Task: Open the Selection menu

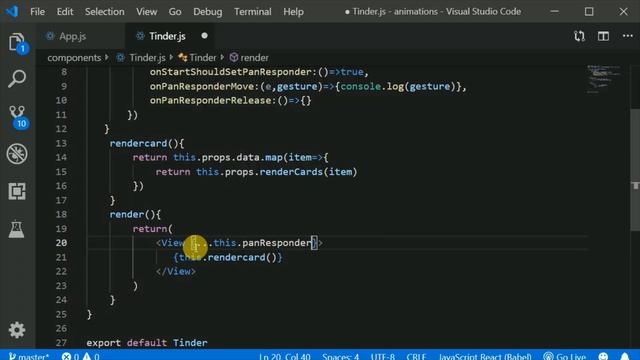Action: click(x=104, y=11)
